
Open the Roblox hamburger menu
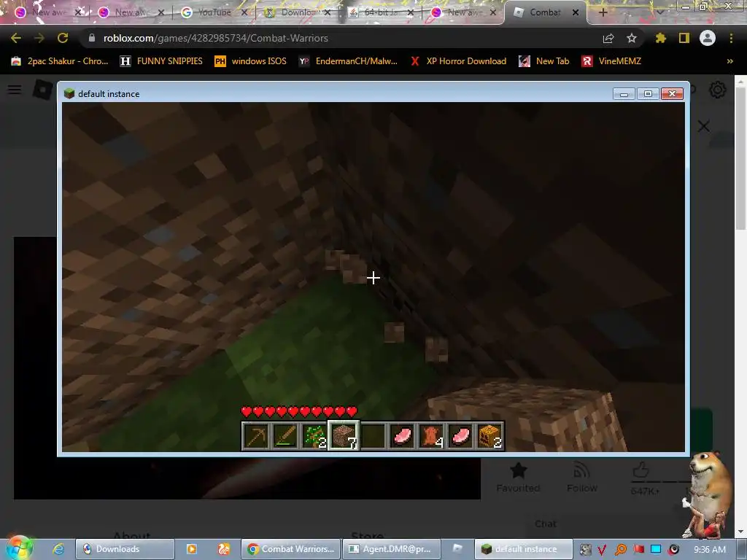[15, 90]
